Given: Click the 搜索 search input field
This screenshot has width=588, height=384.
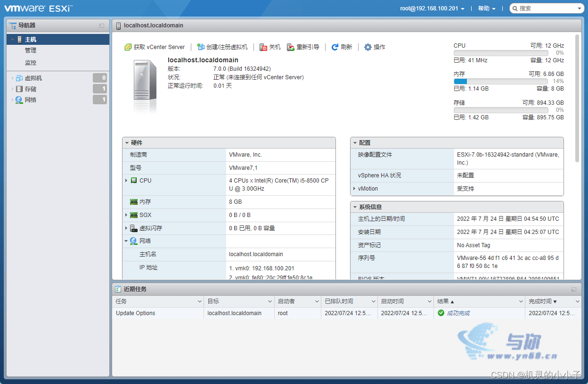Looking at the screenshot, I should (547, 8).
